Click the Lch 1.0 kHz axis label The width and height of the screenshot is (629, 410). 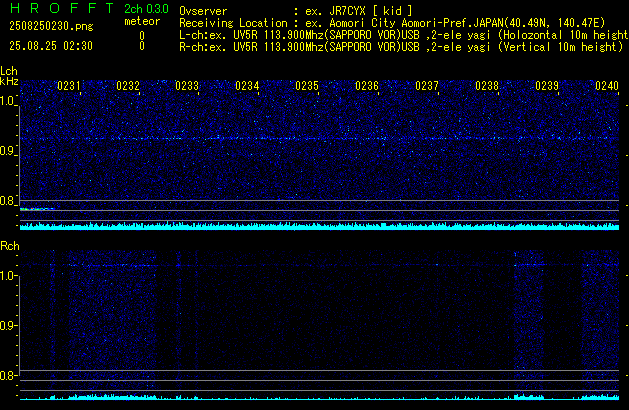[7, 101]
